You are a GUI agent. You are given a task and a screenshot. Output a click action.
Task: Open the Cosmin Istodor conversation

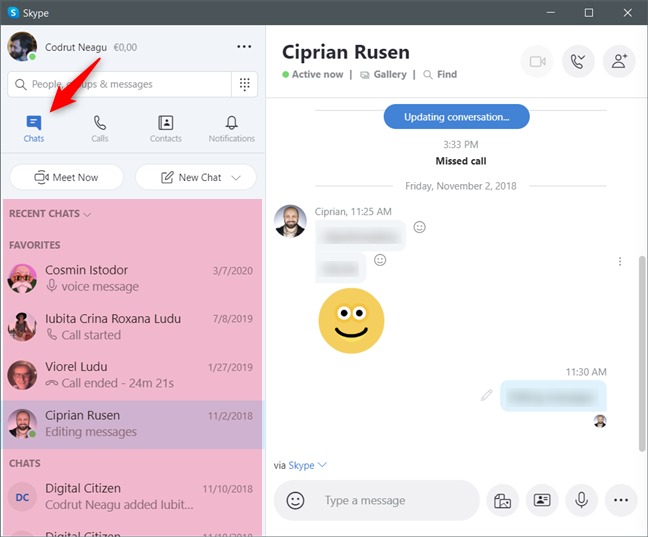132,278
